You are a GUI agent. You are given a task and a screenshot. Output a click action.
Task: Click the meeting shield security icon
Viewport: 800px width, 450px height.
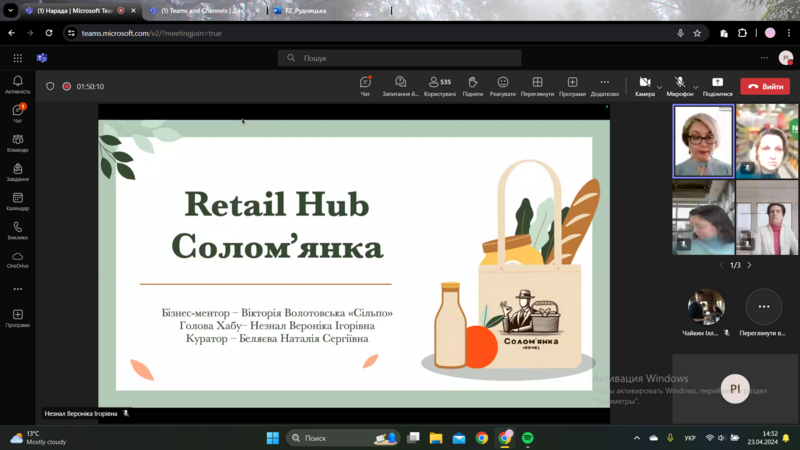[50, 86]
